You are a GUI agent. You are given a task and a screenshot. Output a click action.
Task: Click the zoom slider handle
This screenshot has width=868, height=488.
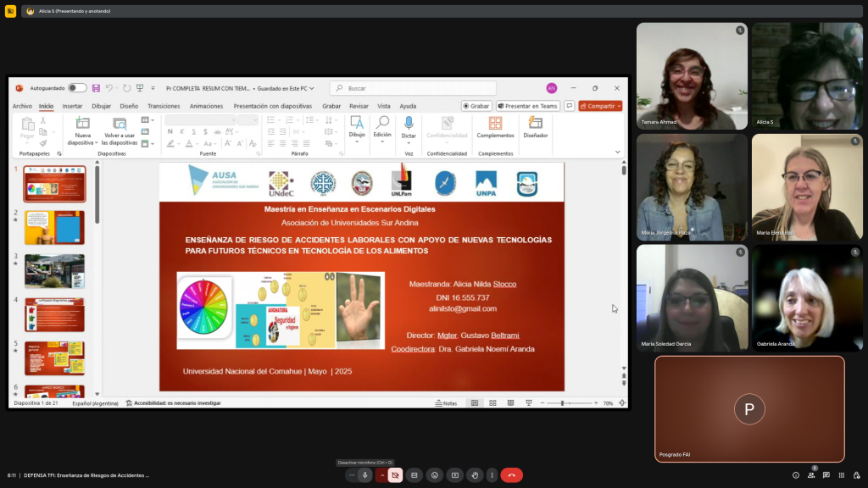coord(563,403)
